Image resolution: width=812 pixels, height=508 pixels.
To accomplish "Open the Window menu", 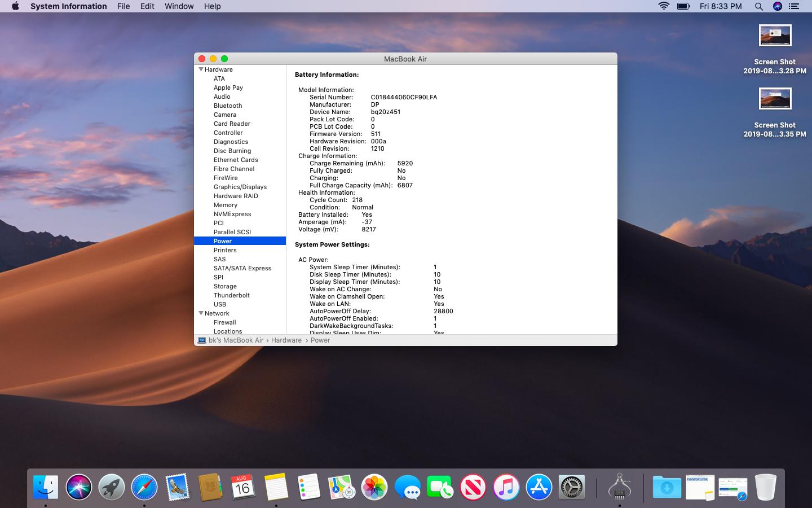I will pyautogui.click(x=179, y=6).
